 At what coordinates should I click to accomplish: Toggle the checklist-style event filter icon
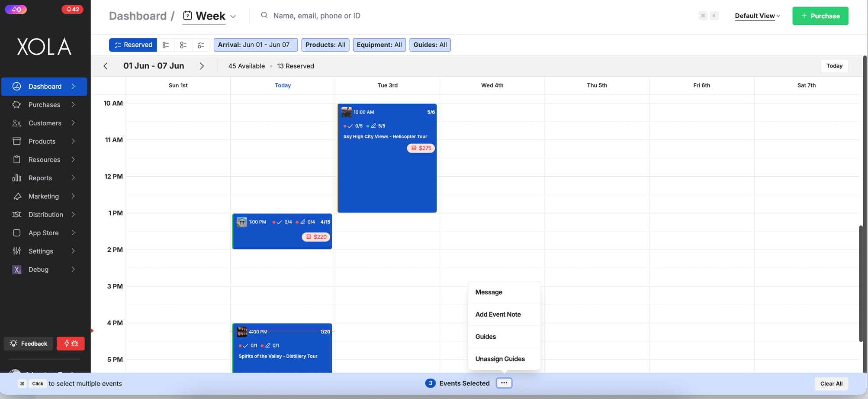point(201,45)
